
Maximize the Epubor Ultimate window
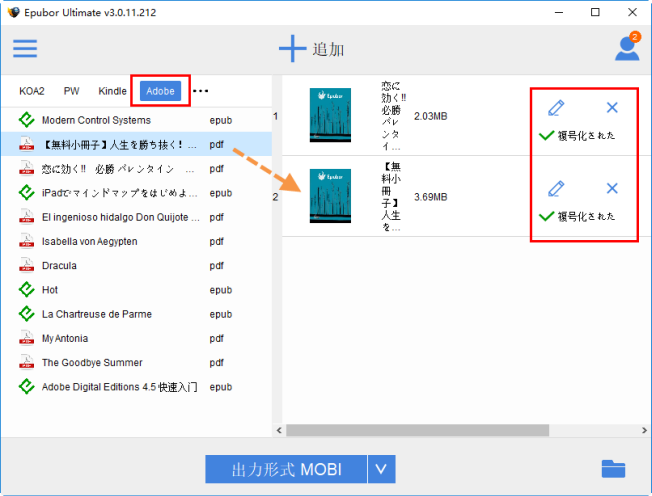(x=595, y=12)
